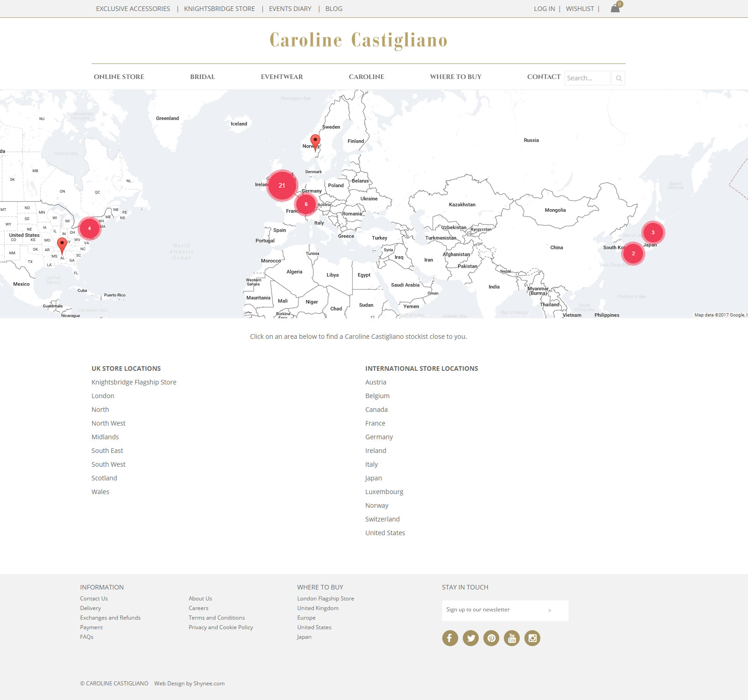Select Germany international location
748x700 pixels.
click(379, 437)
